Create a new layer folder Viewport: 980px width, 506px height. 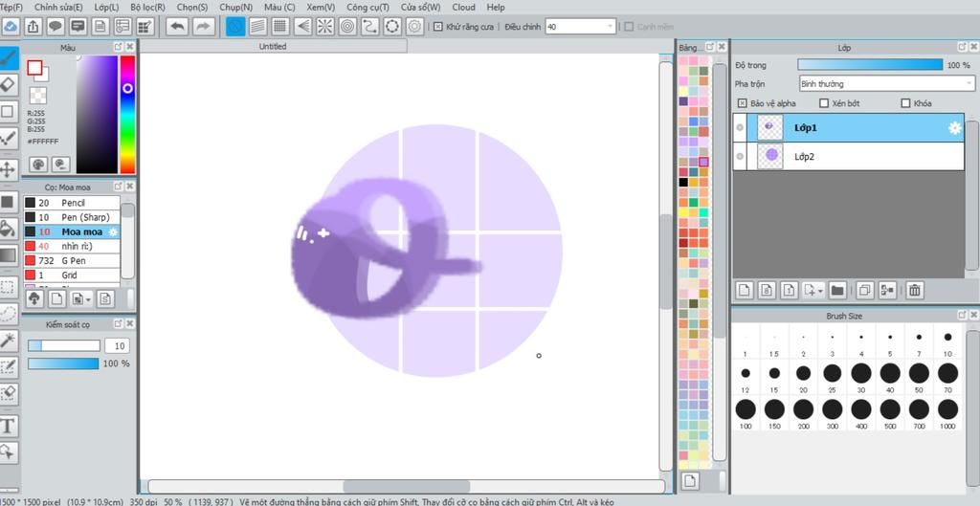pos(836,290)
